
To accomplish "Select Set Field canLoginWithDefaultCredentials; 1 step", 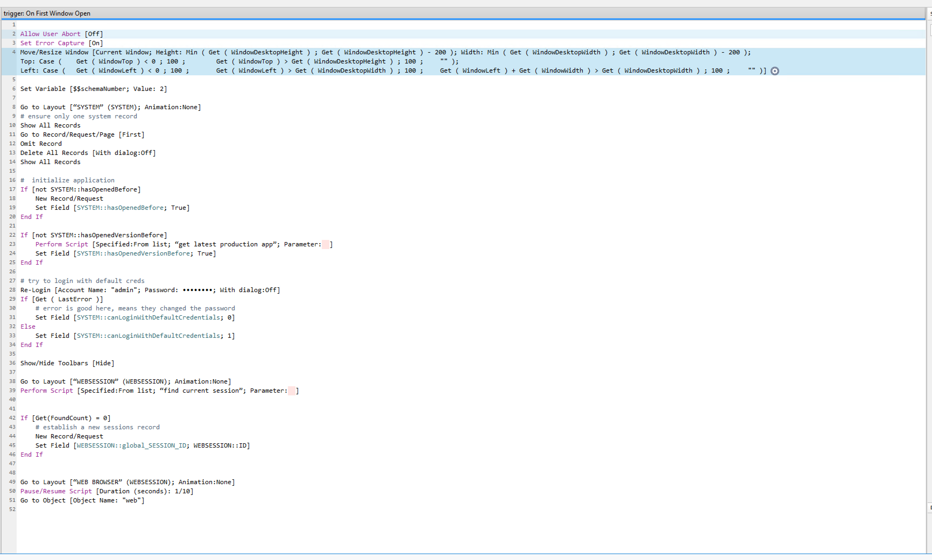I will pyautogui.click(x=135, y=335).
